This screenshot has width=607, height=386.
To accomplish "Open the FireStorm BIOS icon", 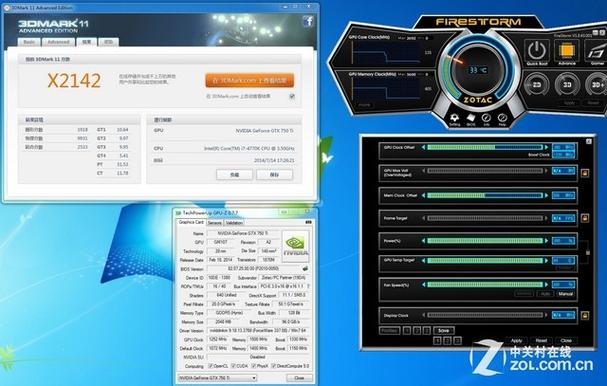I will point(471,118).
